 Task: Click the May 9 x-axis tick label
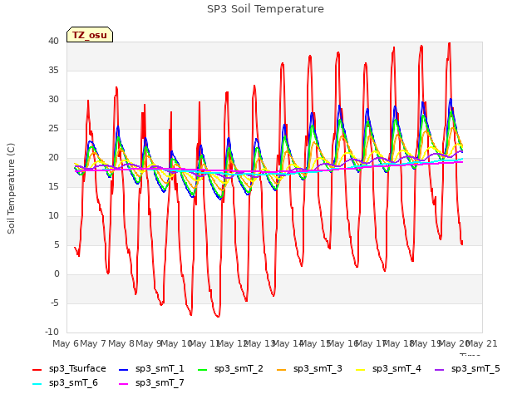tap(149, 343)
